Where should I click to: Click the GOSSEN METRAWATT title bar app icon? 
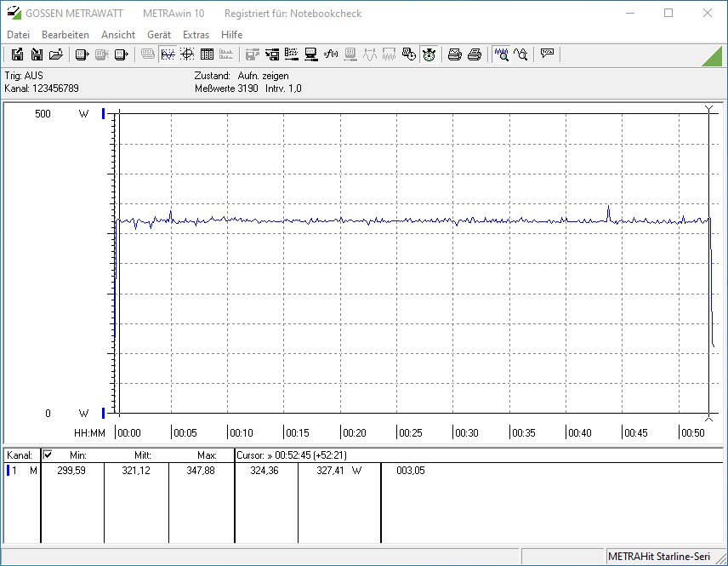[14, 13]
